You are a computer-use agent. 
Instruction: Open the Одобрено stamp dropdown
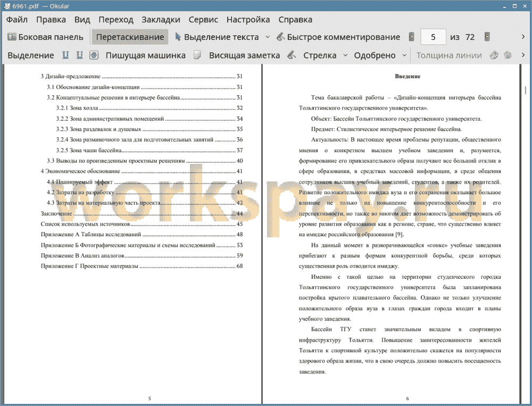(404, 55)
